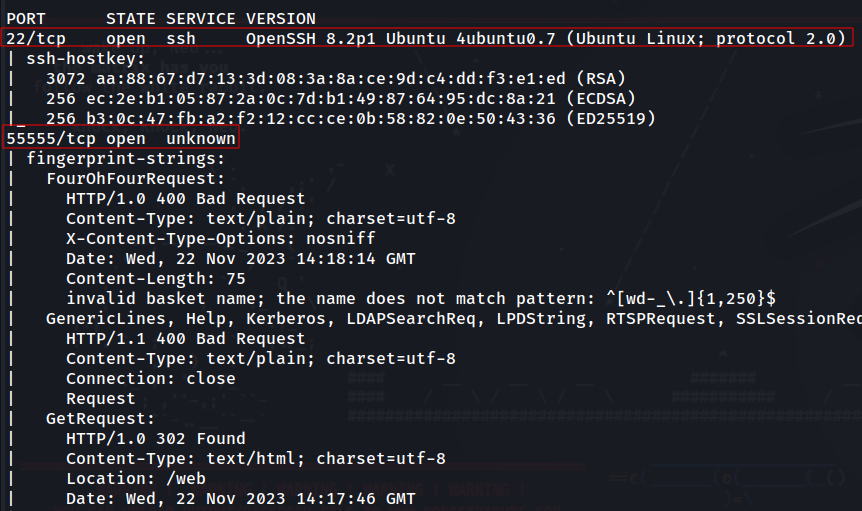
Task: Click the GetRequest label
Action: coord(100,419)
